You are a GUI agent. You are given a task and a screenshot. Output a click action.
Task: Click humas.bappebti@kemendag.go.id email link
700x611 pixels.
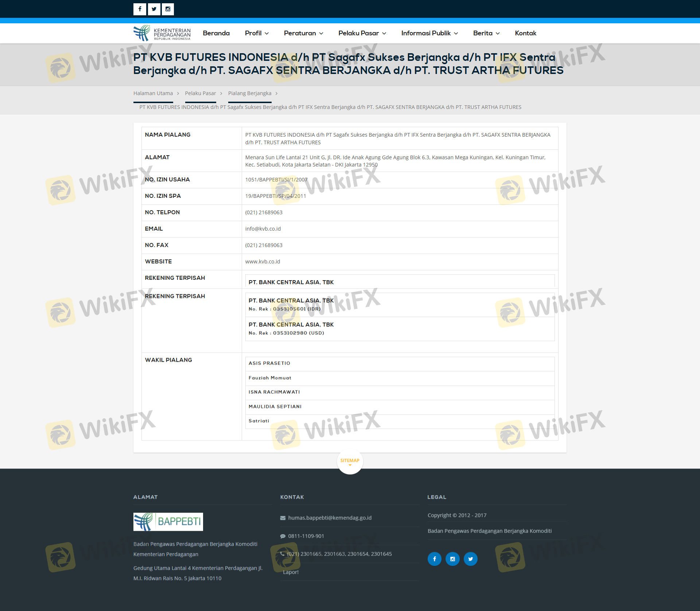[x=330, y=518]
